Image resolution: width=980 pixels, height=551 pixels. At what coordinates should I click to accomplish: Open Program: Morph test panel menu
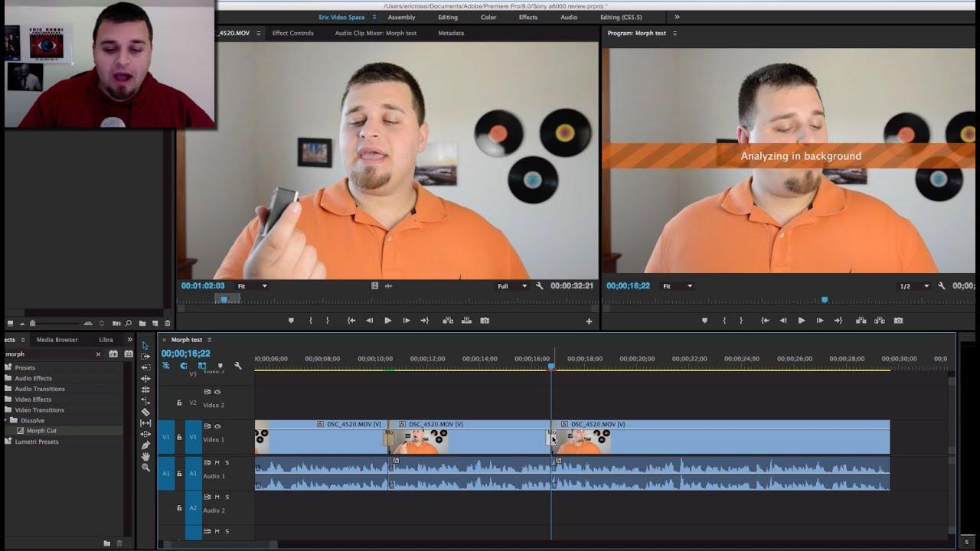[675, 33]
